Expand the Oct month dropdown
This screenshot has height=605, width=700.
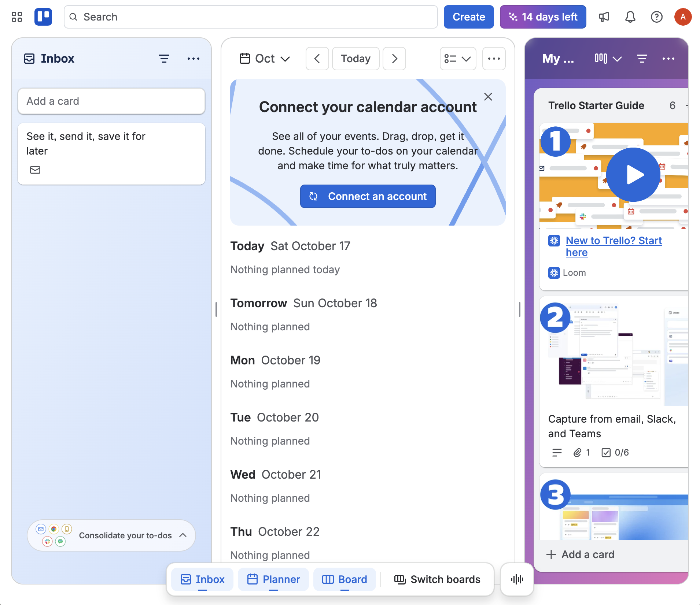click(265, 59)
